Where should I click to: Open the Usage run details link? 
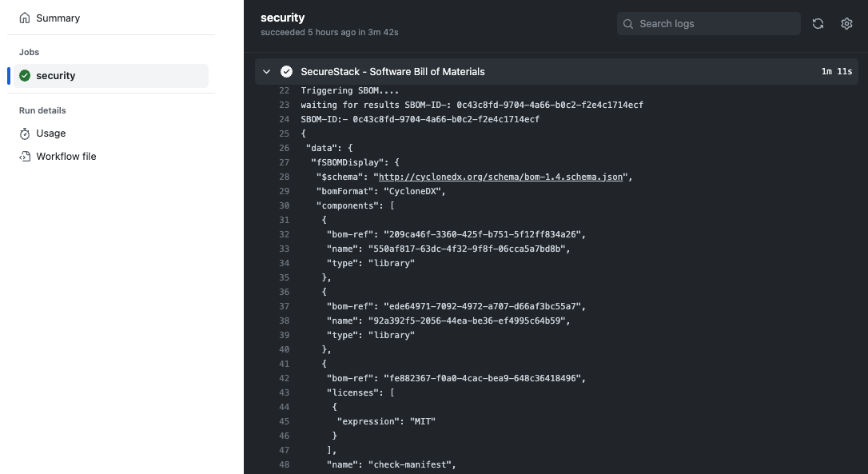[x=51, y=133]
